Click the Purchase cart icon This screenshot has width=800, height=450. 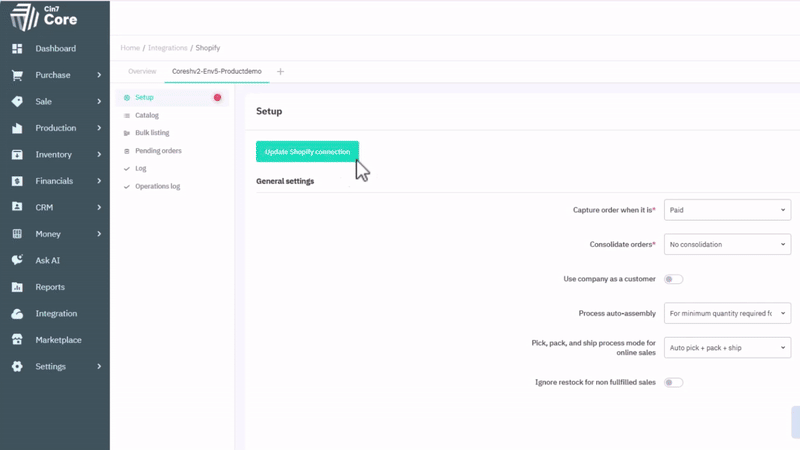[x=17, y=75]
